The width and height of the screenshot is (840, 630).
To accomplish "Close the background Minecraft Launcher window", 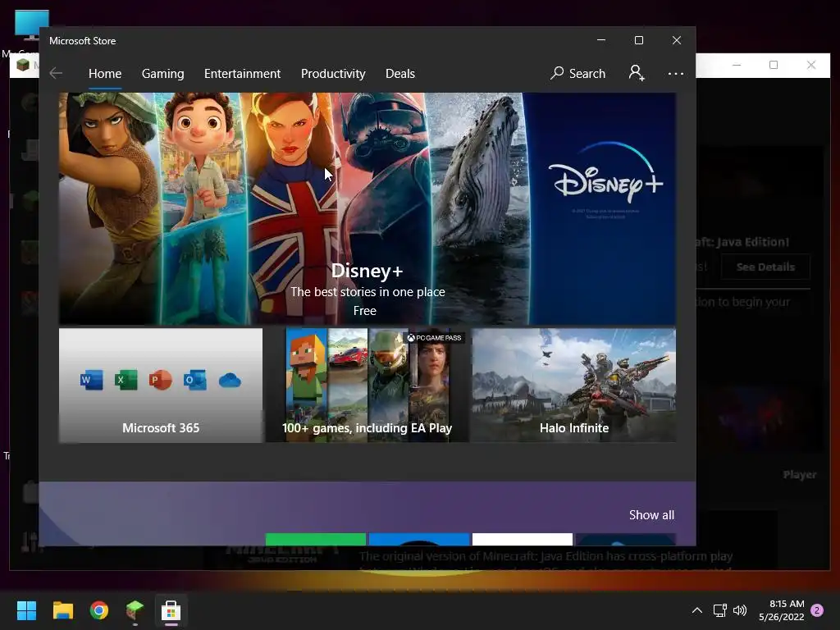I will click(x=811, y=65).
